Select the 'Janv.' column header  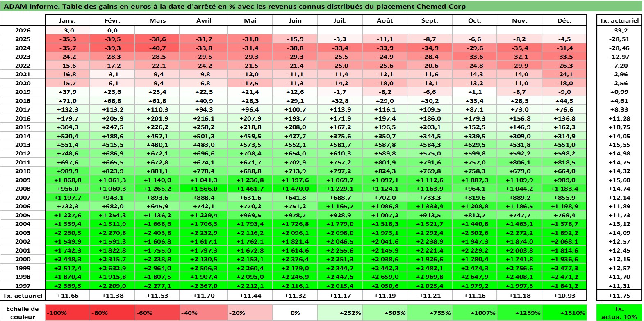click(67, 20)
